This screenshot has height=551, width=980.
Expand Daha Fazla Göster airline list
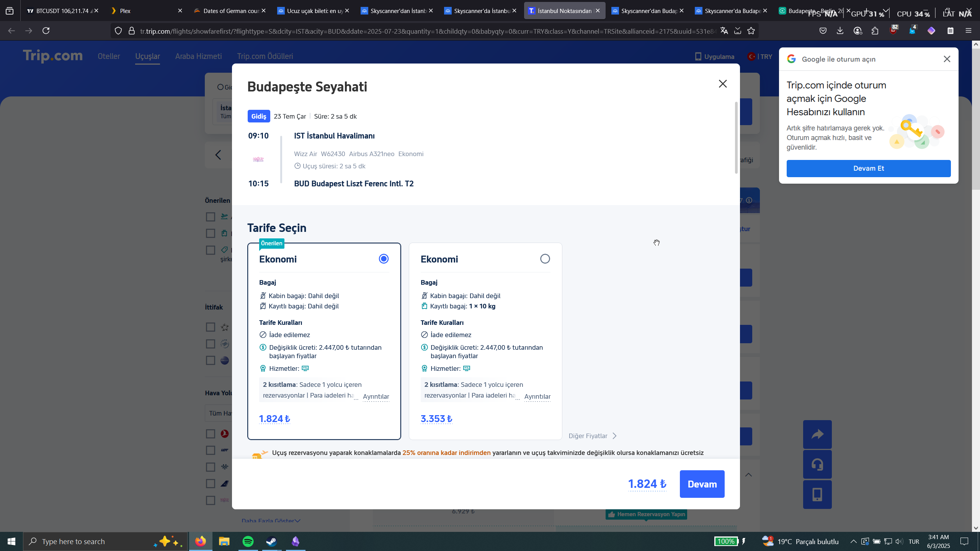[x=271, y=521]
